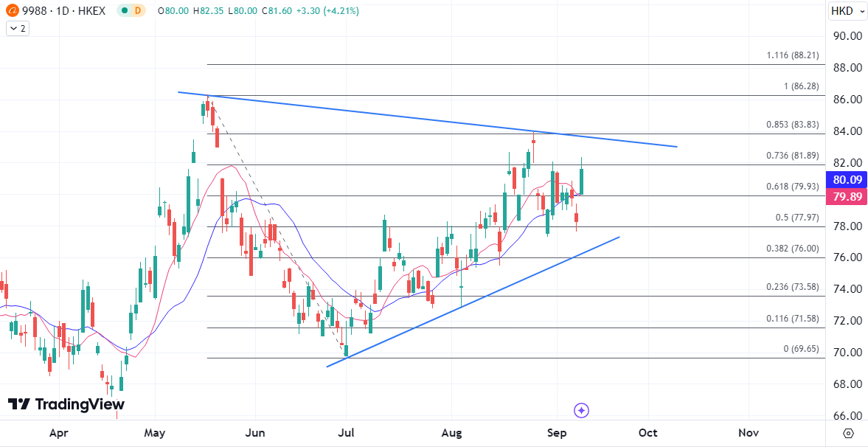Click the purple star event marker
Viewport: 868px width, 447px height.
point(581,410)
